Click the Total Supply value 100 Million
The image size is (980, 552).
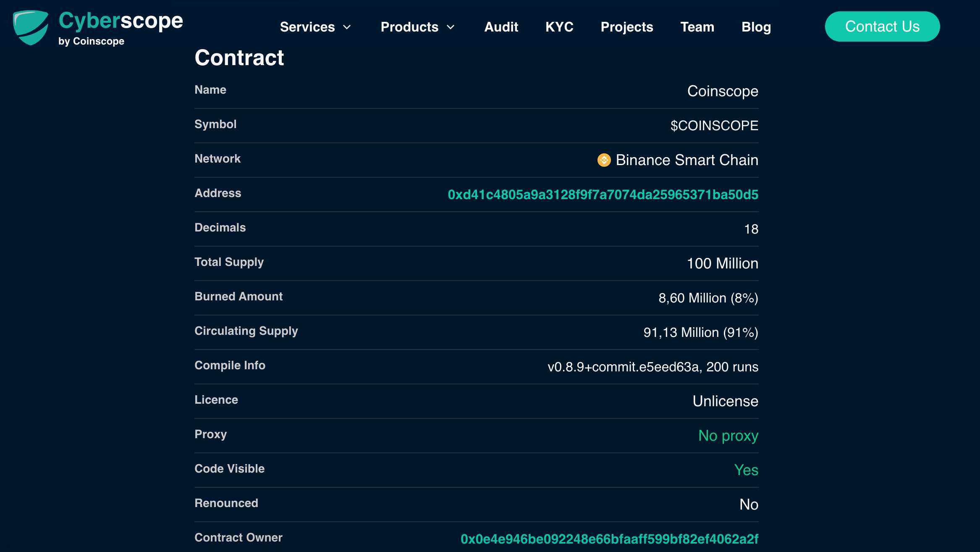[x=723, y=263]
